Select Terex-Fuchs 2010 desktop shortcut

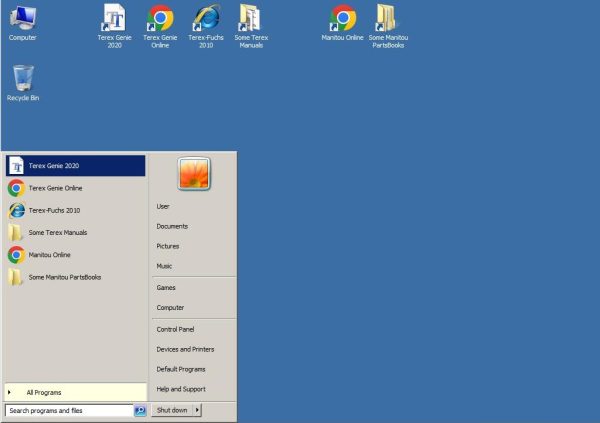coord(206,26)
